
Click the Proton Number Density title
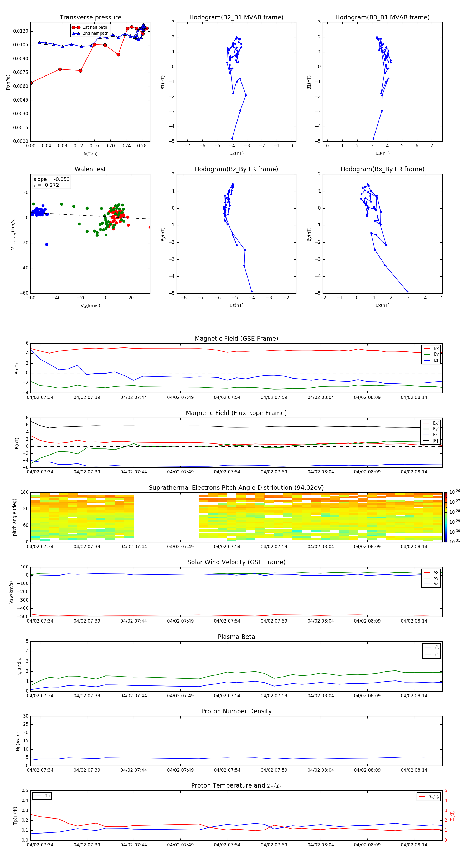(236, 711)
